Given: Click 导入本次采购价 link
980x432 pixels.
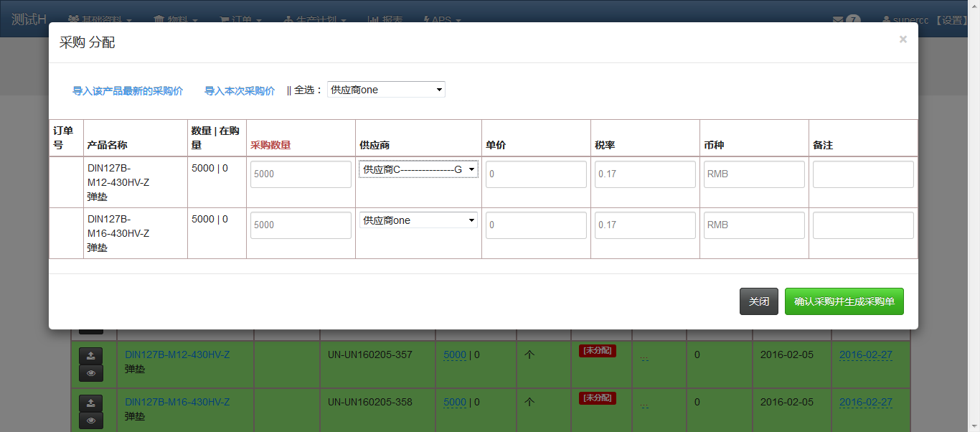Looking at the screenshot, I should click(x=240, y=91).
